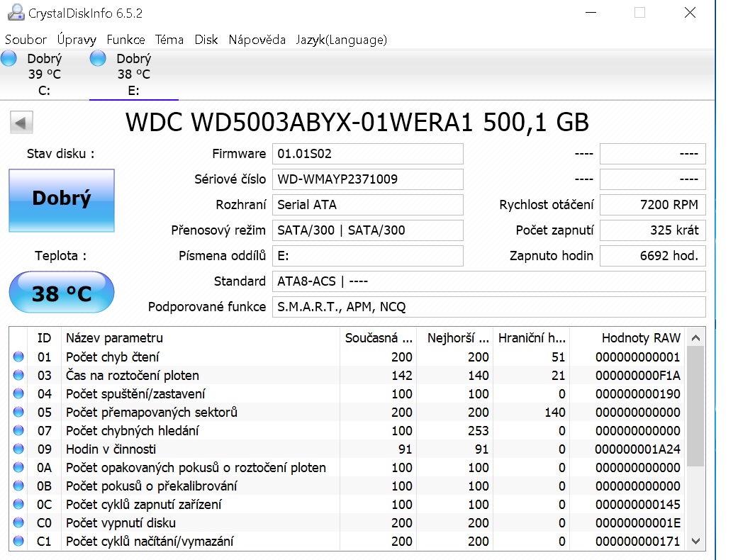The width and height of the screenshot is (755, 560).
Task: Click the CrystalDiskInfo app icon in title bar
Action: point(16,13)
